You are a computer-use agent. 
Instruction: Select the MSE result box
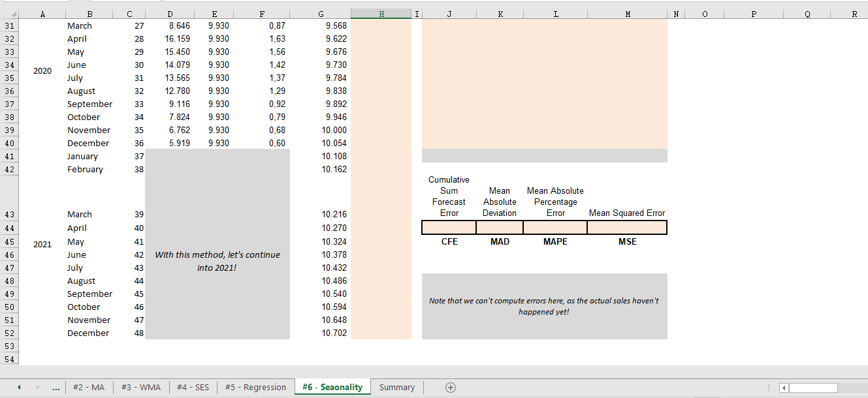(627, 227)
